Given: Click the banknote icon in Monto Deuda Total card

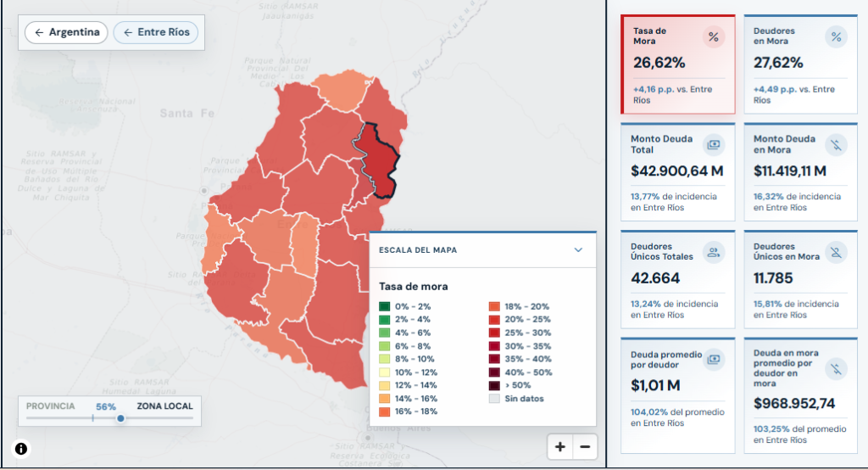Looking at the screenshot, I should [714, 145].
